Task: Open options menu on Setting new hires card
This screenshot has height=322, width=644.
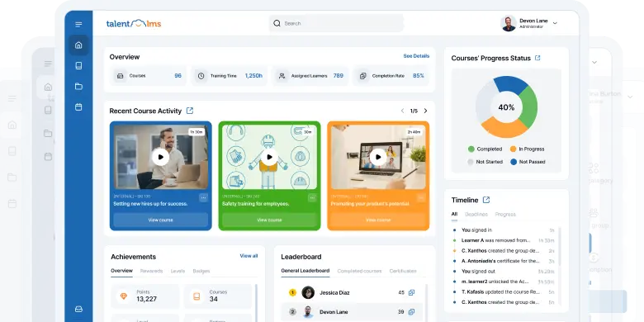Action: coord(203,198)
